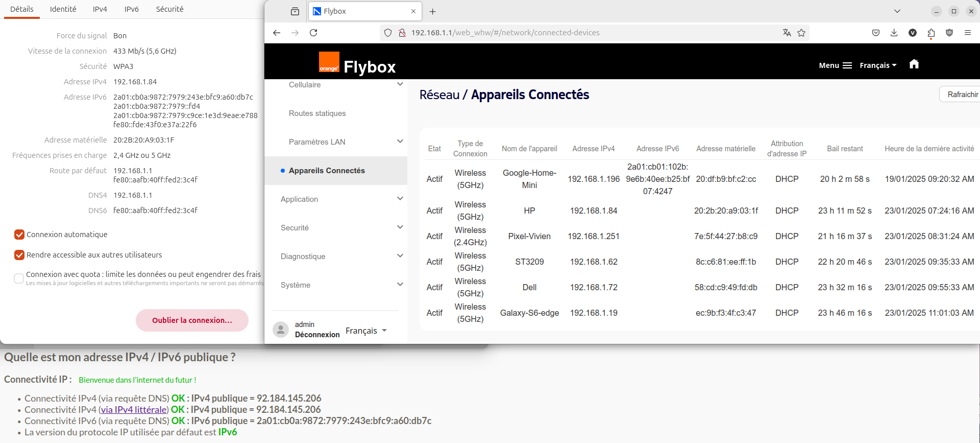Image resolution: width=980 pixels, height=443 pixels.
Task: Reload the Flybox page
Action: pos(313,33)
